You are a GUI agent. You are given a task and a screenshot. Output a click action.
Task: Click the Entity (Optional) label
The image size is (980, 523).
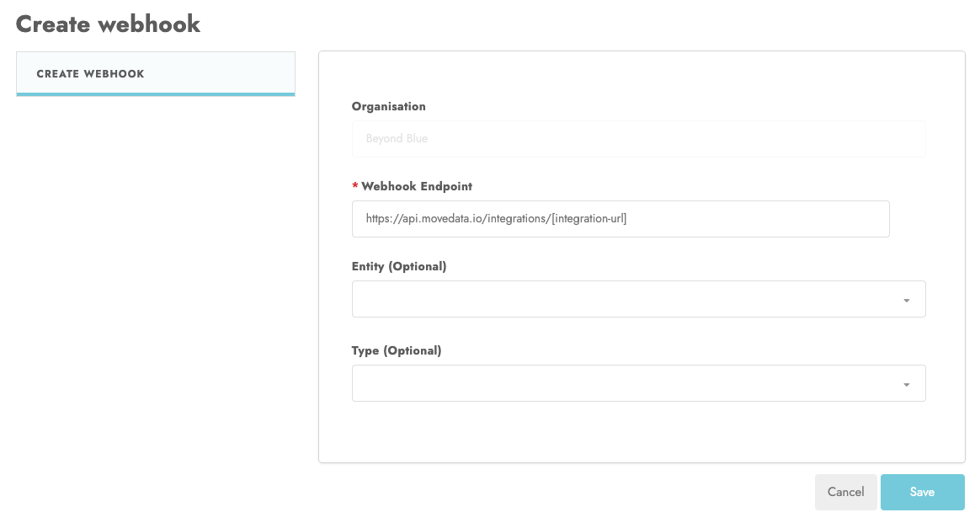point(398,266)
